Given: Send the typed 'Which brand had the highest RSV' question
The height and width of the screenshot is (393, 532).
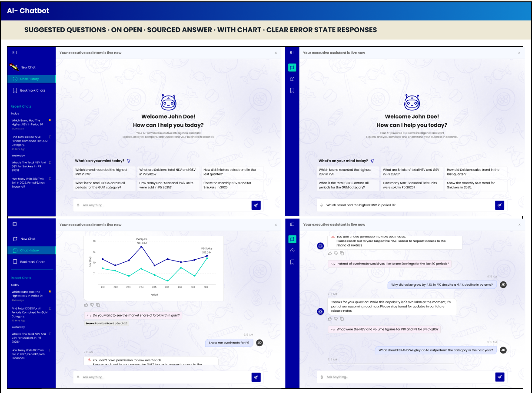Looking at the screenshot, I should [499, 205].
